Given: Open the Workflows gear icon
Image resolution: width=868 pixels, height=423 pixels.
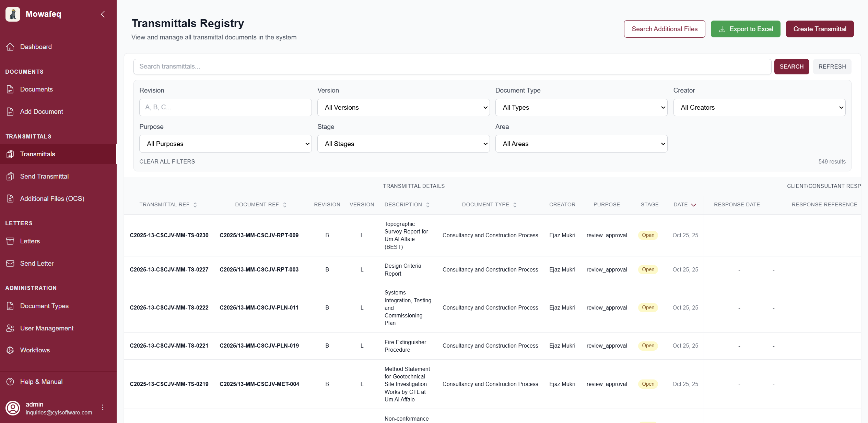Looking at the screenshot, I should point(10,350).
